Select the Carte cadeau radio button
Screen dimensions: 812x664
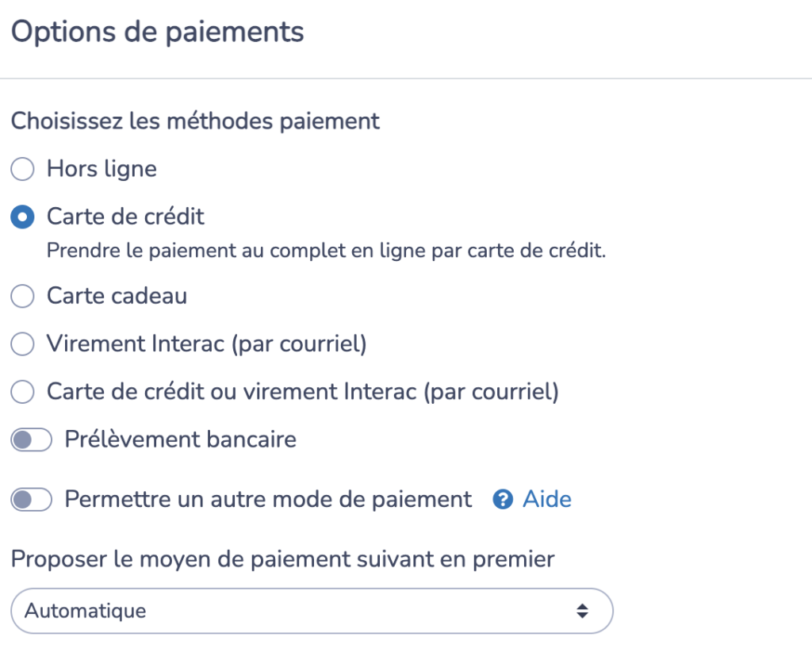[x=22, y=297]
